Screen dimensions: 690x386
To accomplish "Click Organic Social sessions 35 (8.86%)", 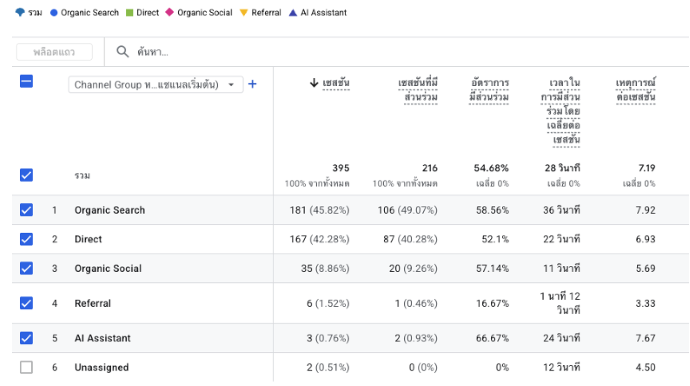I will coord(325,268).
